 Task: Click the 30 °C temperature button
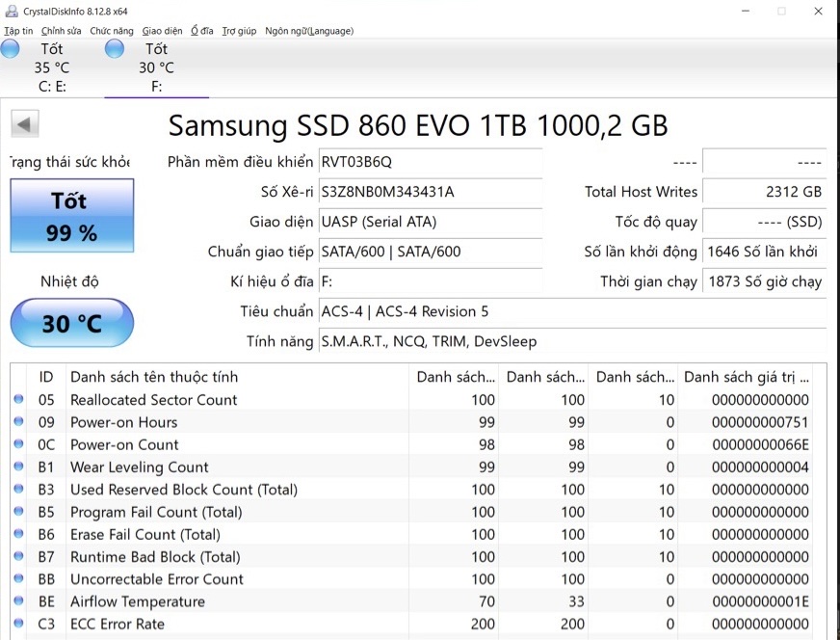click(x=72, y=323)
